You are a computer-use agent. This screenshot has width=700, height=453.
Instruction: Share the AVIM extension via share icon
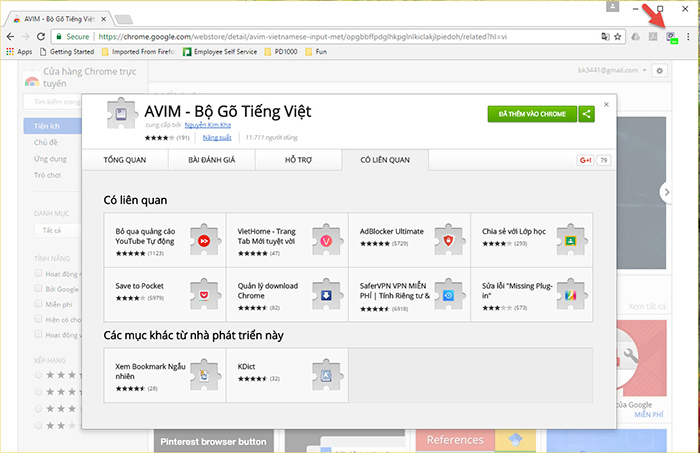(x=587, y=114)
